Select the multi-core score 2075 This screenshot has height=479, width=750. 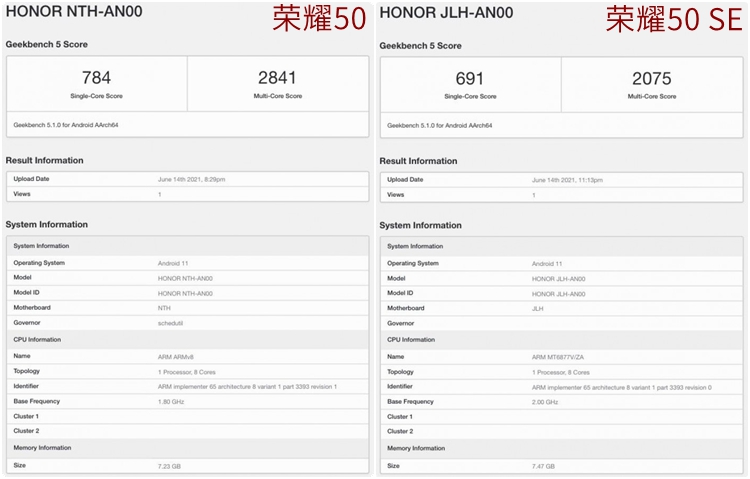[651, 78]
